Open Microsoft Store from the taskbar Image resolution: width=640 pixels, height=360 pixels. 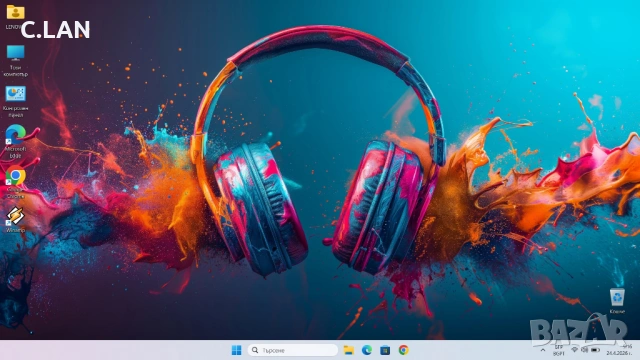(385, 350)
